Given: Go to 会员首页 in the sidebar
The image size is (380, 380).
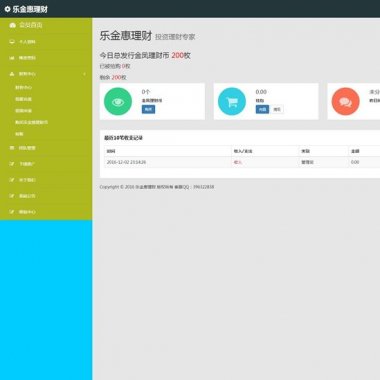Looking at the screenshot, I should point(31,25).
